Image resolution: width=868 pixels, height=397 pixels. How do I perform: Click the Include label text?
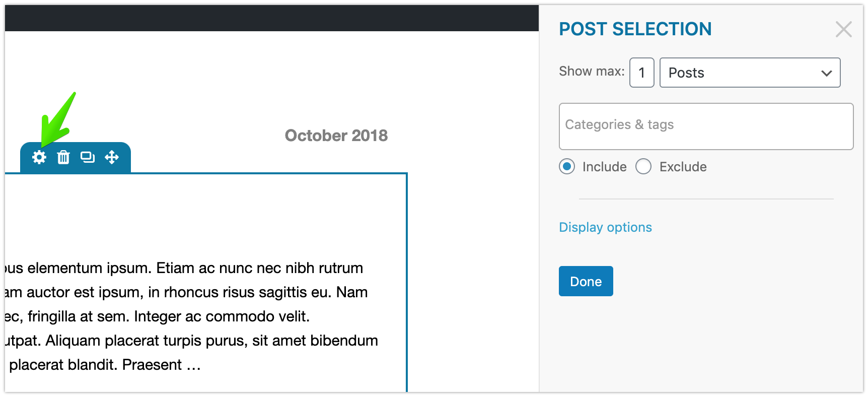pyautogui.click(x=604, y=167)
